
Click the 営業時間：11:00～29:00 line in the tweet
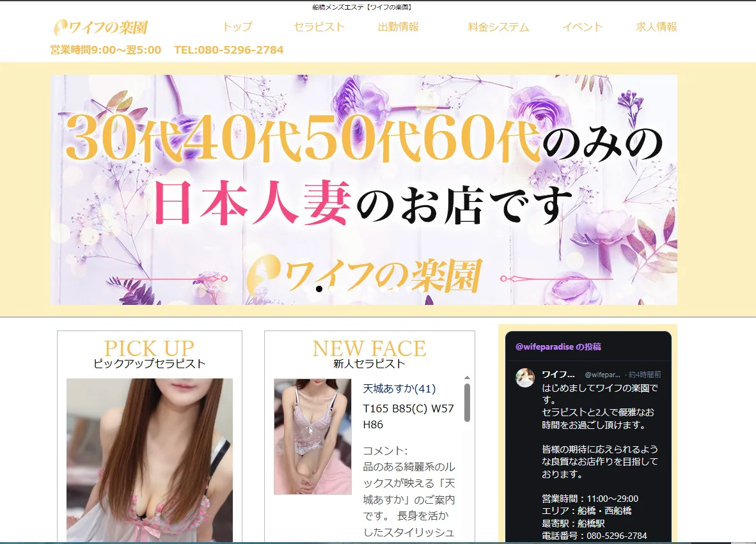click(x=590, y=499)
